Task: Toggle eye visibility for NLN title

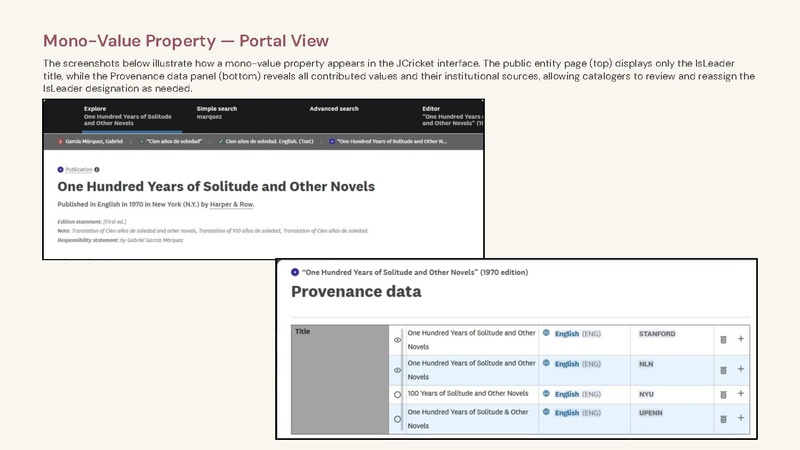Action: [397, 370]
